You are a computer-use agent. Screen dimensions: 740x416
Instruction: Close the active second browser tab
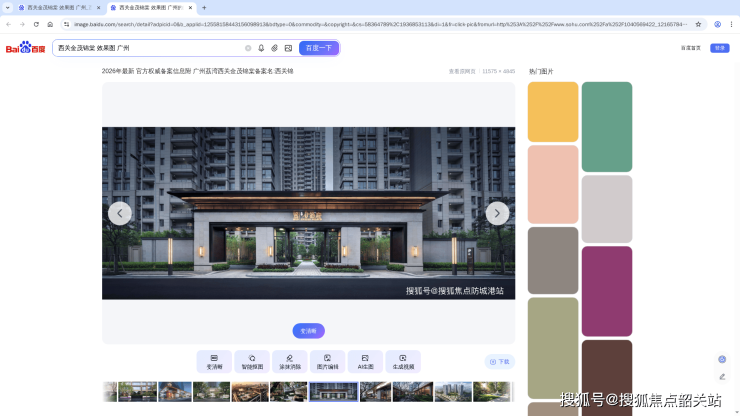click(190, 8)
